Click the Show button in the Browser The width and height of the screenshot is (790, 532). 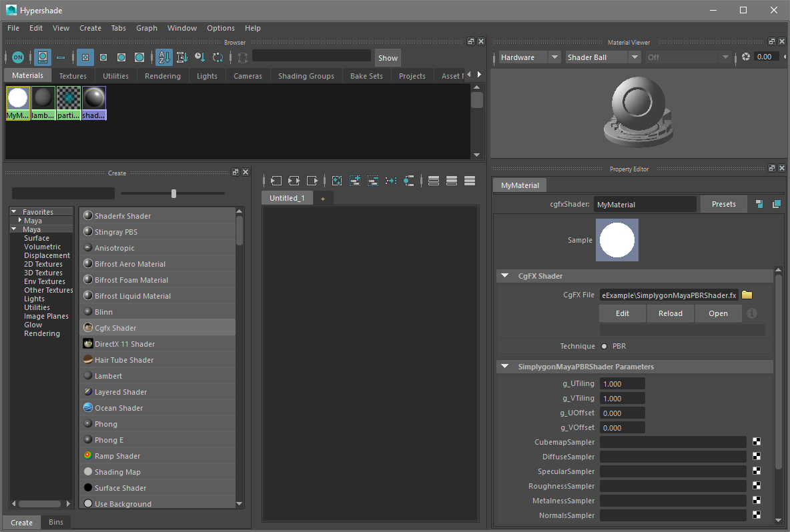pyautogui.click(x=388, y=57)
